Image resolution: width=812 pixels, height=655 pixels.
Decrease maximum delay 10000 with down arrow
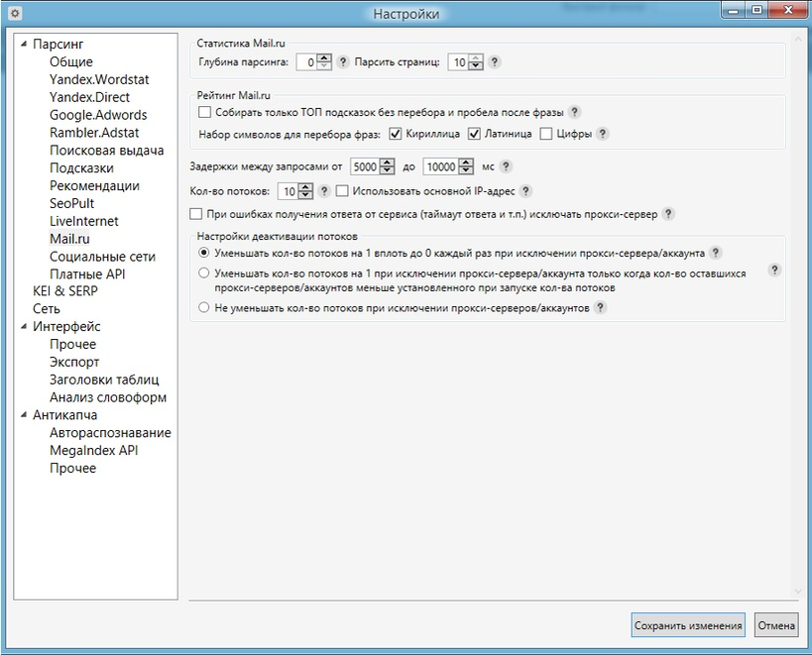466,170
